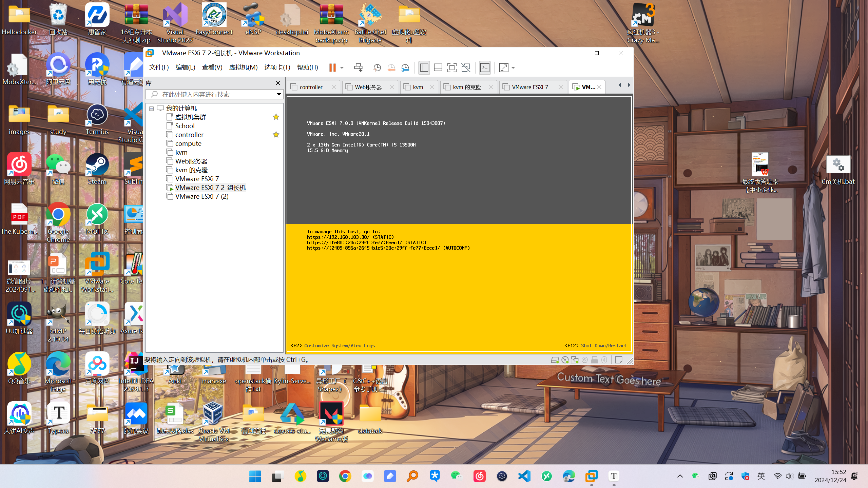Select VMware ESXi 7 (2) in the tree
This screenshot has width=868, height=488.
(201, 196)
